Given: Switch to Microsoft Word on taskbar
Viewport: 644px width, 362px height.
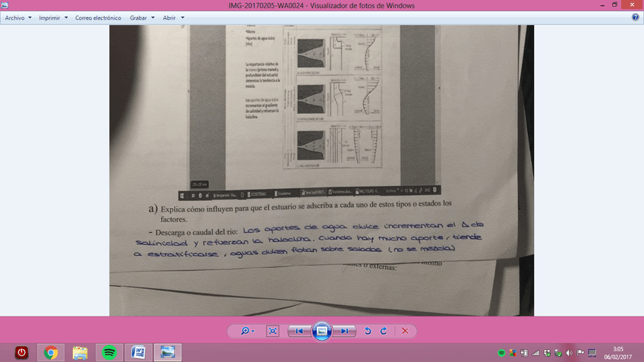Looking at the screenshot, I should point(138,353).
